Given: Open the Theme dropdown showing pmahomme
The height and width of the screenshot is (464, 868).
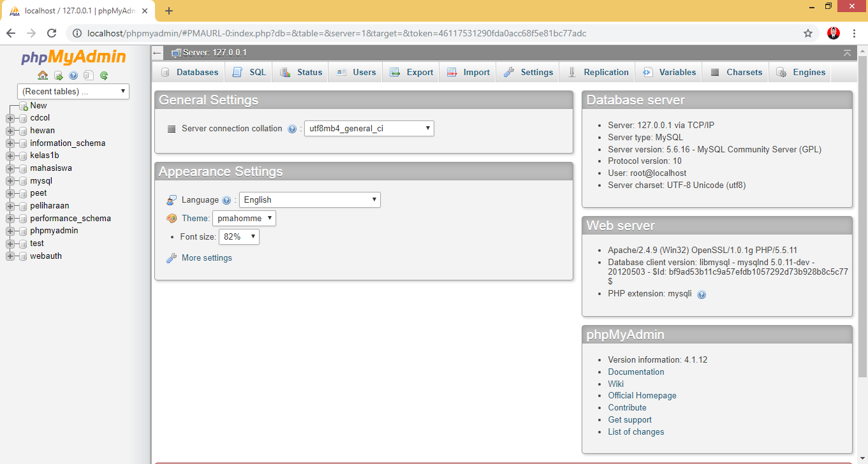Looking at the screenshot, I should pyautogui.click(x=244, y=219).
